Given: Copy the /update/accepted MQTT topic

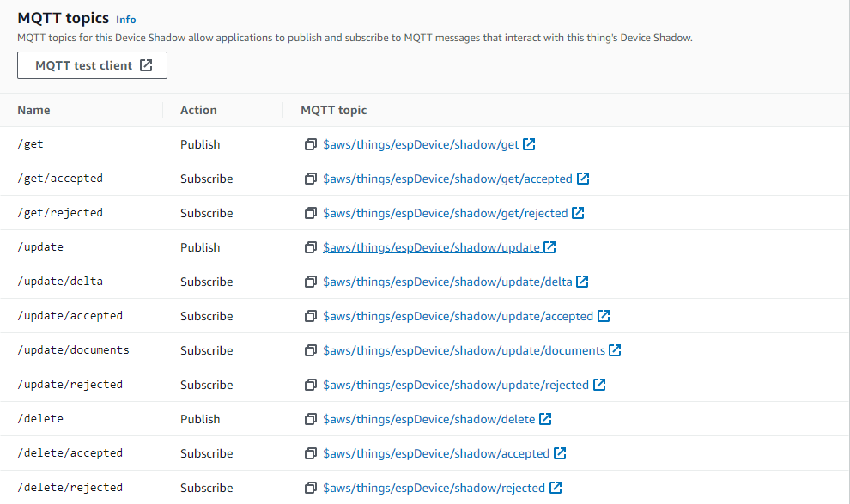Looking at the screenshot, I should (x=310, y=316).
